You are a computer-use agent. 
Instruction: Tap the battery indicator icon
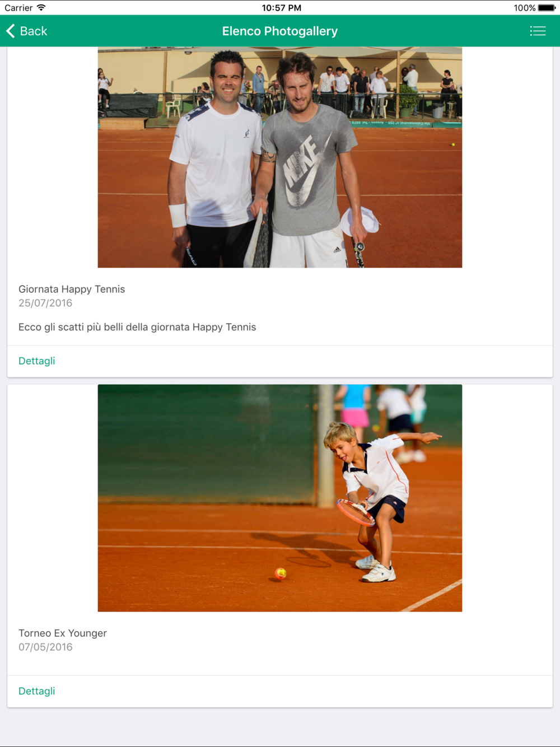(x=547, y=8)
